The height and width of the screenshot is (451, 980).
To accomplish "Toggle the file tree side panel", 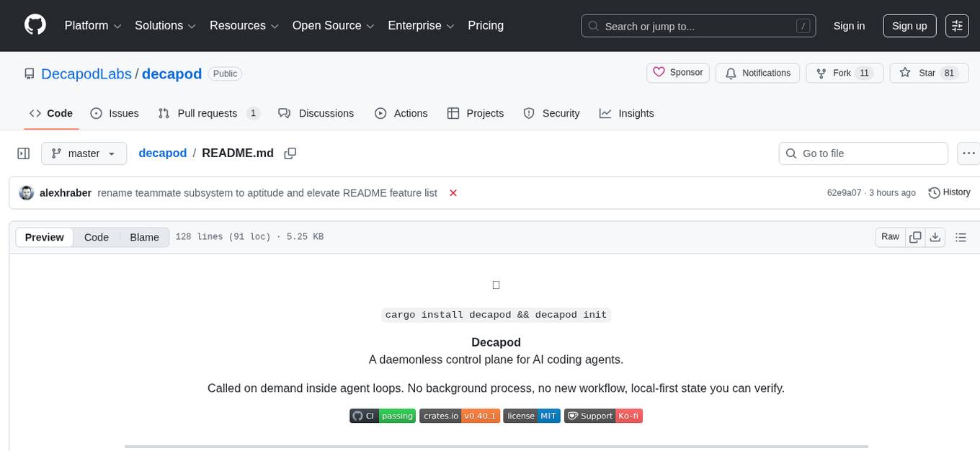I will pyautogui.click(x=24, y=153).
